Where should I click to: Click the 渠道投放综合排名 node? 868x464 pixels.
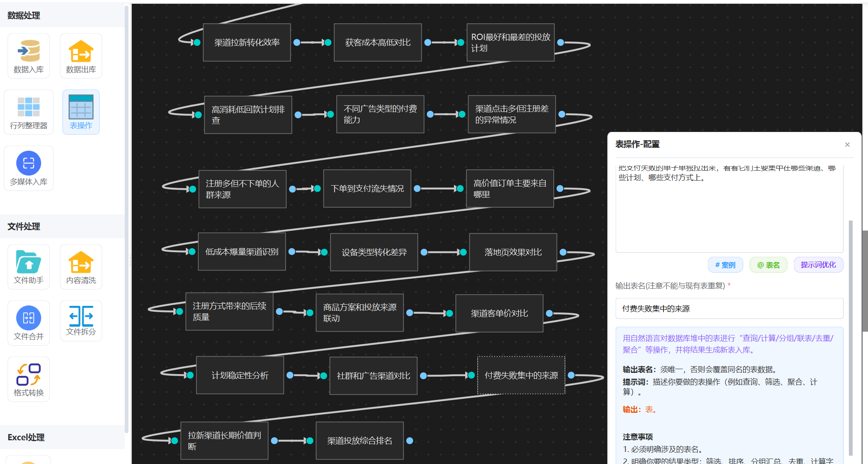(360, 441)
